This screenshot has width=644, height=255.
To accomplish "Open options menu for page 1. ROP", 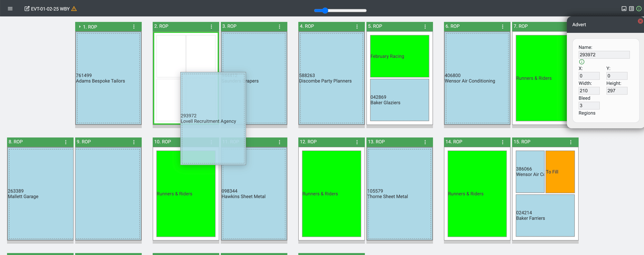I will click(x=134, y=27).
